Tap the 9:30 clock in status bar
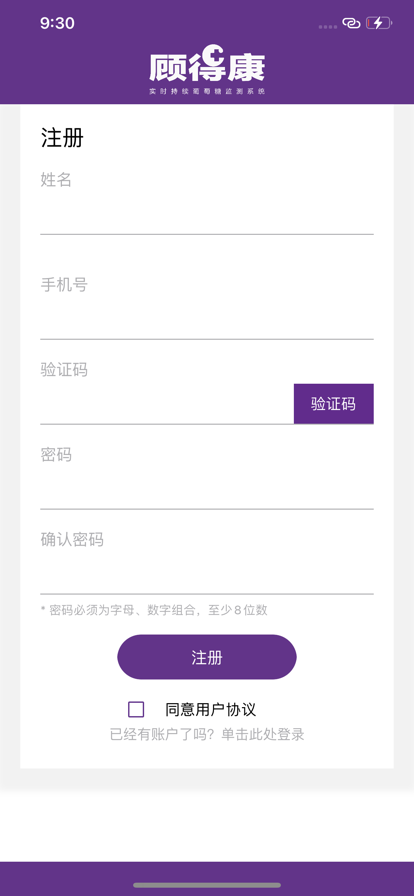Image resolution: width=414 pixels, height=896 pixels. tap(57, 23)
